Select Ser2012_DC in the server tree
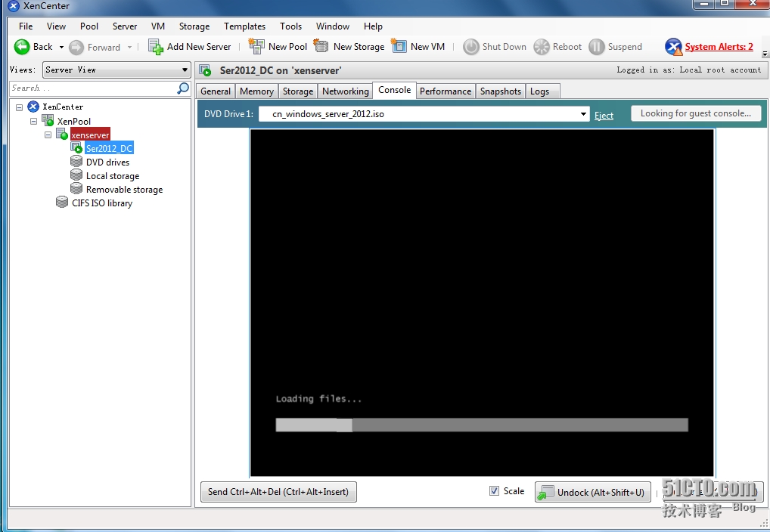 point(109,148)
